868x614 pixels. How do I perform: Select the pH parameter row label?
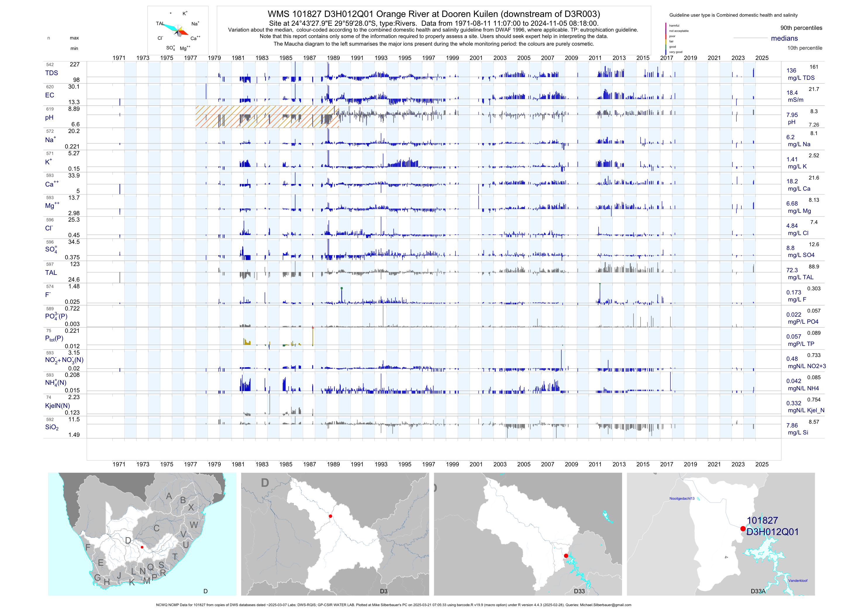49,118
